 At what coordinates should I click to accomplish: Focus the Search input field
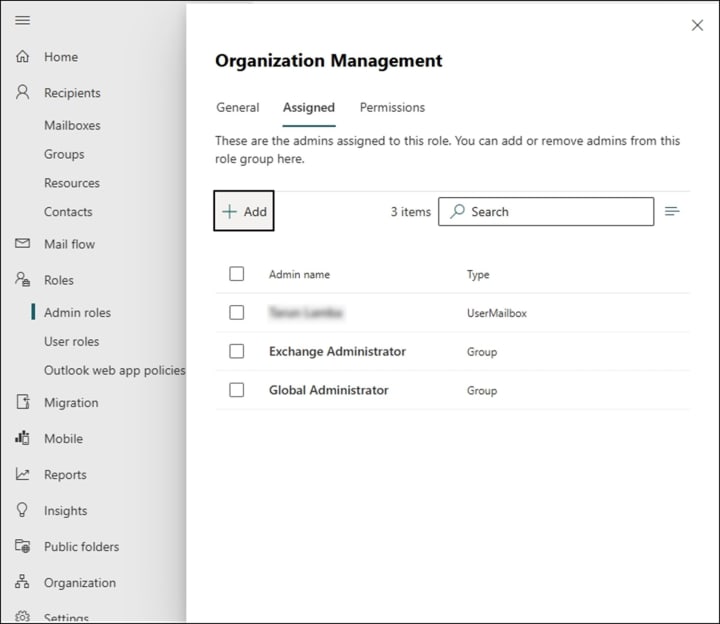[x=546, y=211]
